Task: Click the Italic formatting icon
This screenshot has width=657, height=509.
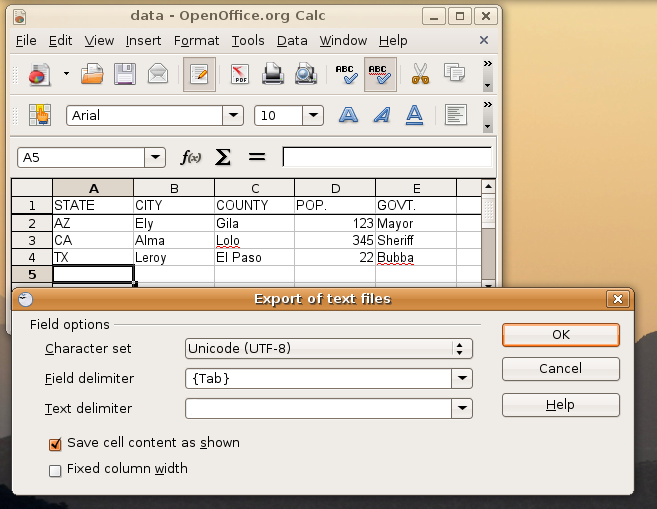Action: point(381,115)
